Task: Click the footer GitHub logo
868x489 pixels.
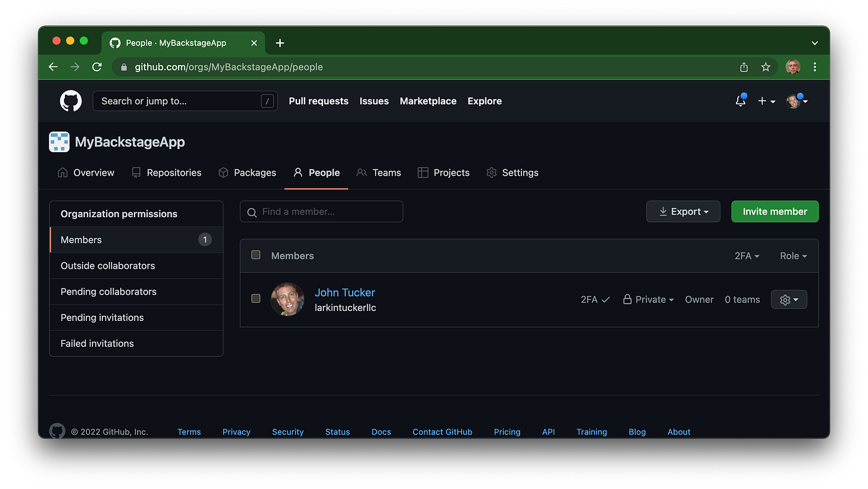Action: [x=57, y=431]
